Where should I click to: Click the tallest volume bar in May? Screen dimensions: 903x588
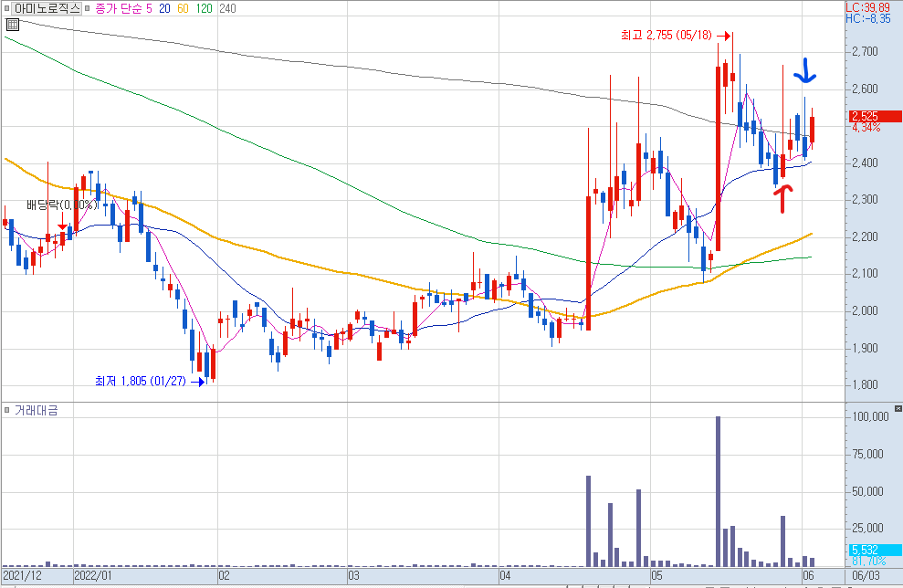[719, 491]
